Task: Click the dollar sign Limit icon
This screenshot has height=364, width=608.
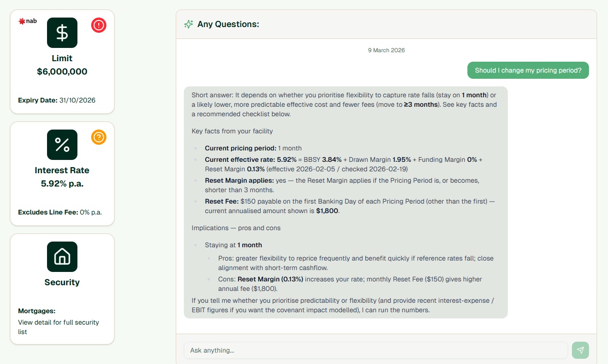Action: pyautogui.click(x=62, y=33)
